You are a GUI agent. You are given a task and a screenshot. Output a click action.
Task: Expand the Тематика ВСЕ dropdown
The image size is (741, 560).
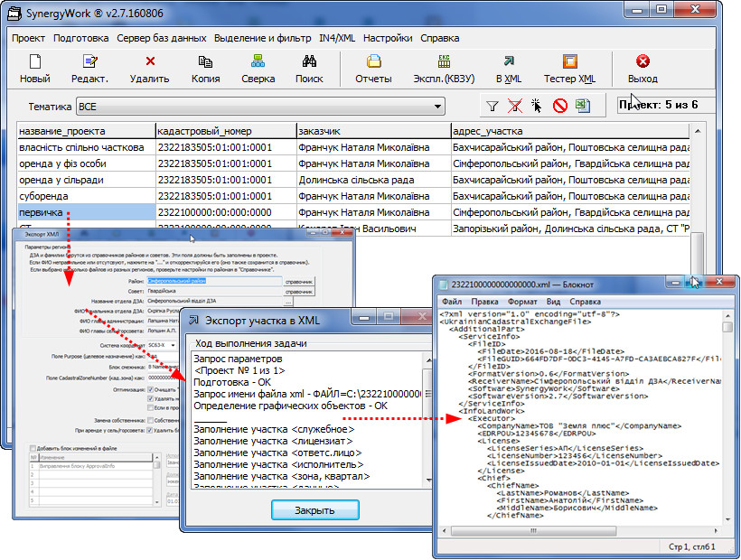click(x=438, y=107)
